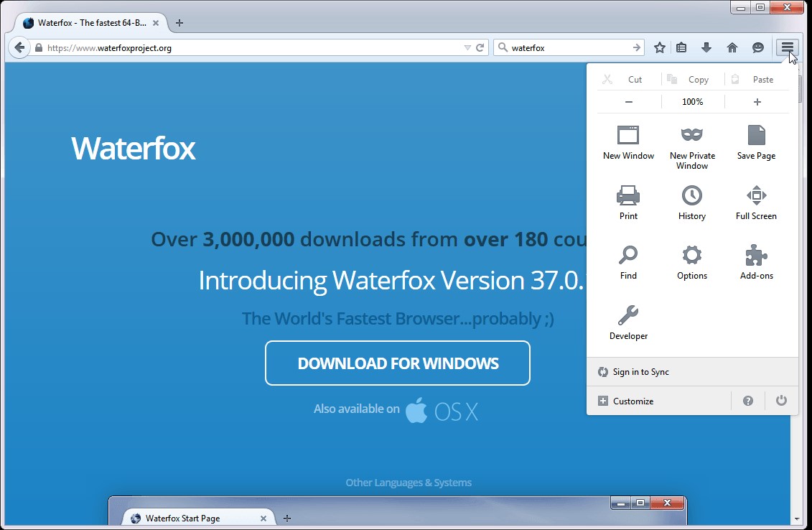Open the Developer tools menu

click(x=627, y=321)
